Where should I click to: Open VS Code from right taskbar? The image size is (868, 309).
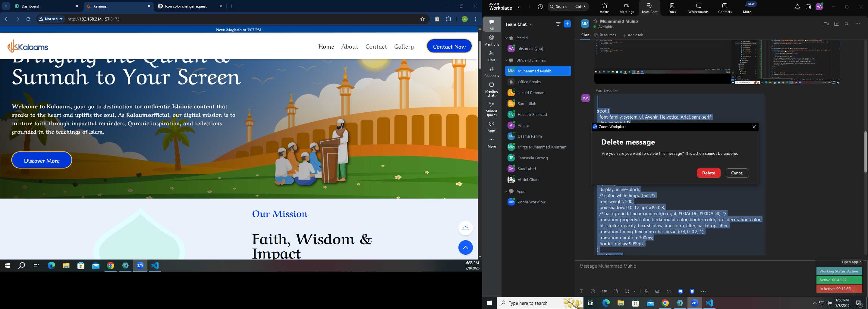(710, 303)
